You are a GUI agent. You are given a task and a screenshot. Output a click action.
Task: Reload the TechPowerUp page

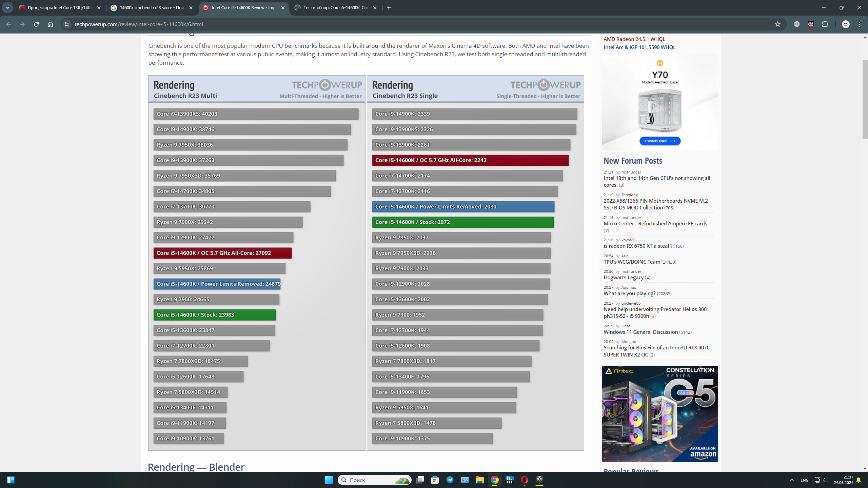(36, 24)
